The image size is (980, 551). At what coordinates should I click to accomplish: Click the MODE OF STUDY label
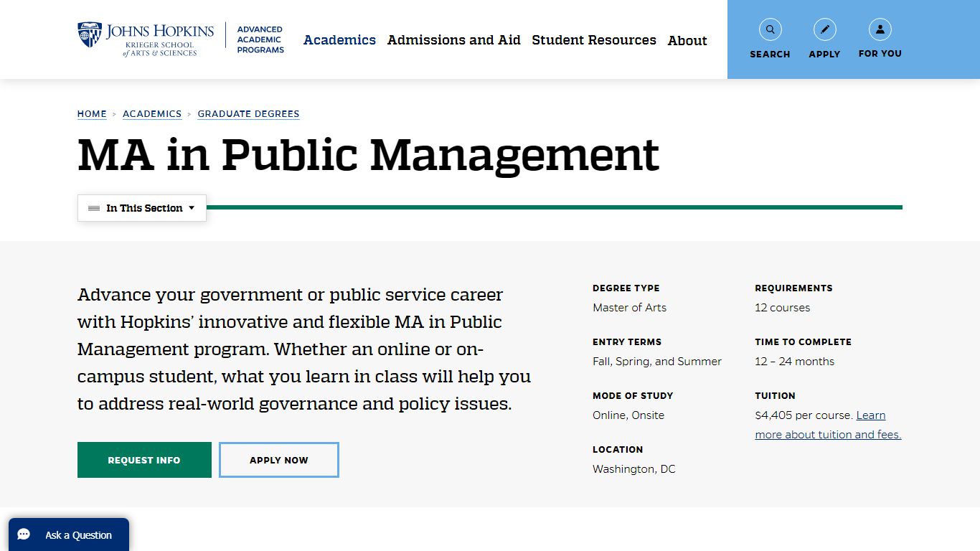click(633, 396)
